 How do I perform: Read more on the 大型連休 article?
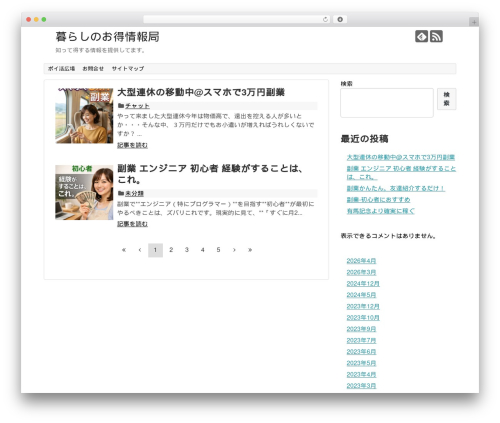pos(132,145)
